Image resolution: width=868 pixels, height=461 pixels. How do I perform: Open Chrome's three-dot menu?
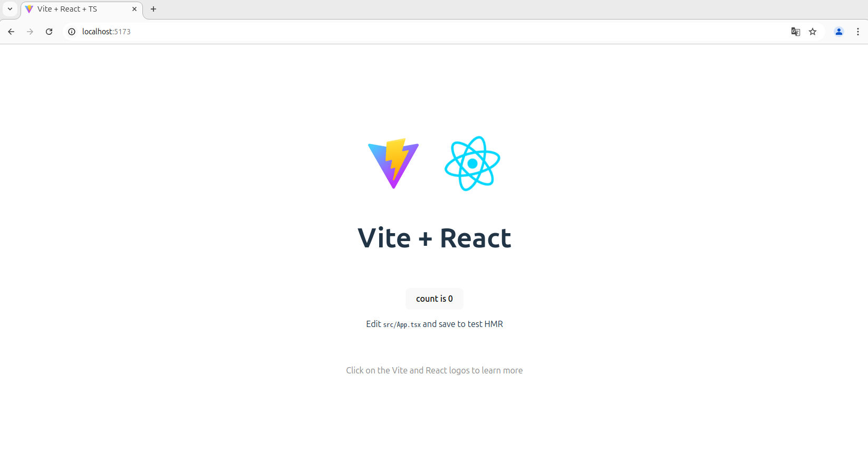(858, 32)
